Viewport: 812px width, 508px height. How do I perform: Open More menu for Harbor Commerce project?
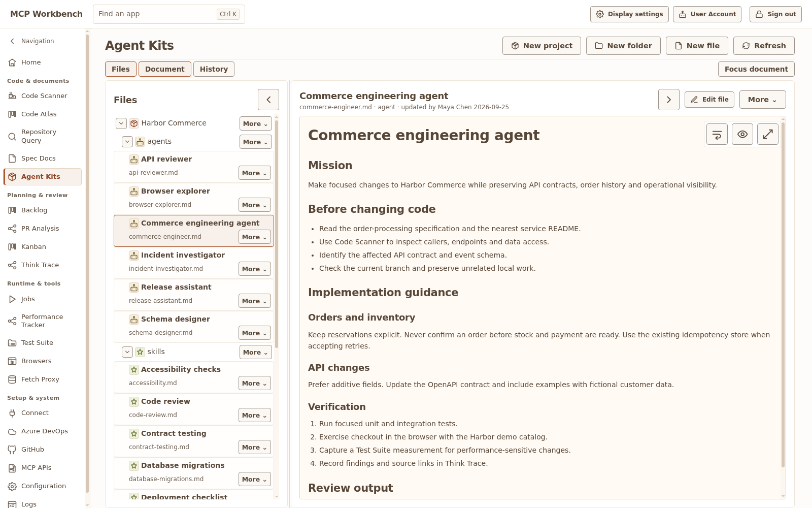[x=255, y=123]
